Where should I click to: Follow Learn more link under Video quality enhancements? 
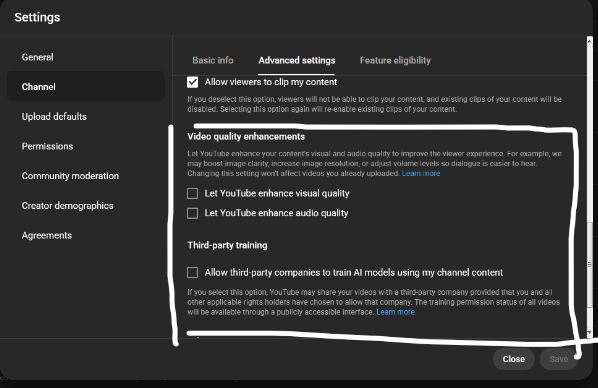pyautogui.click(x=421, y=174)
